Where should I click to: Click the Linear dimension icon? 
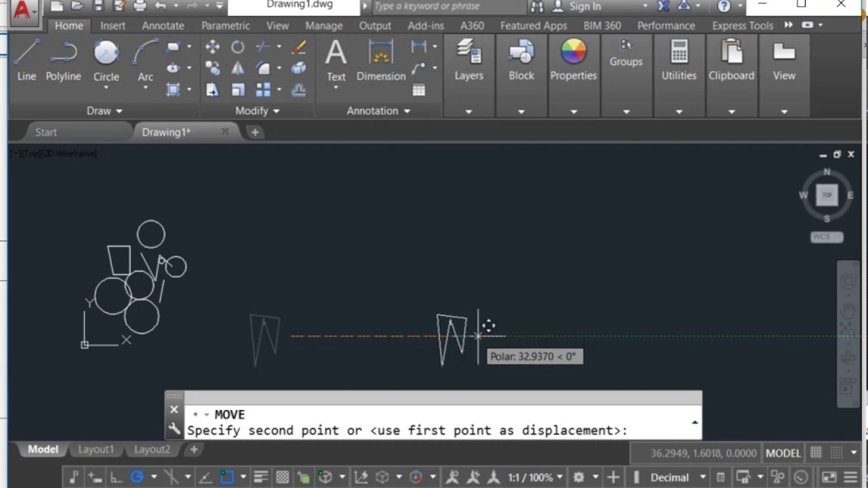418,47
